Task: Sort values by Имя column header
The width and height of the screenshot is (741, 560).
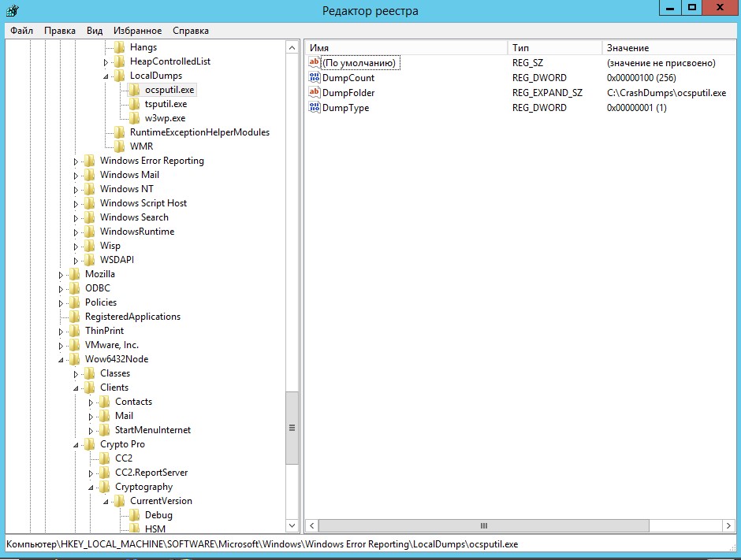Action: 407,48
